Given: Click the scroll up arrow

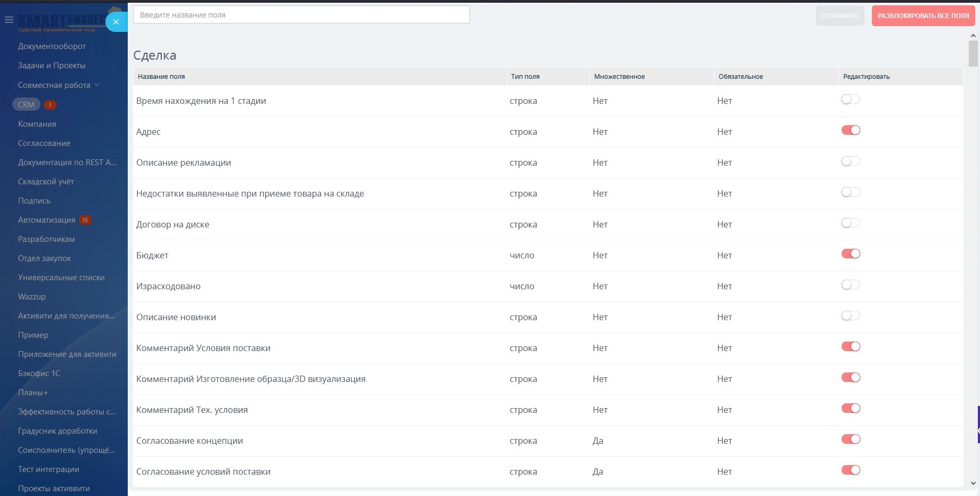Looking at the screenshot, I should tap(973, 36).
